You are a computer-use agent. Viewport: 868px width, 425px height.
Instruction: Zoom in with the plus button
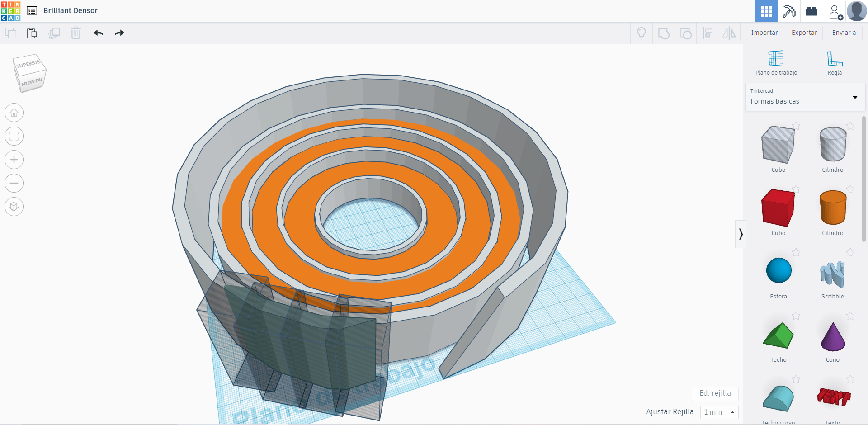coord(14,160)
